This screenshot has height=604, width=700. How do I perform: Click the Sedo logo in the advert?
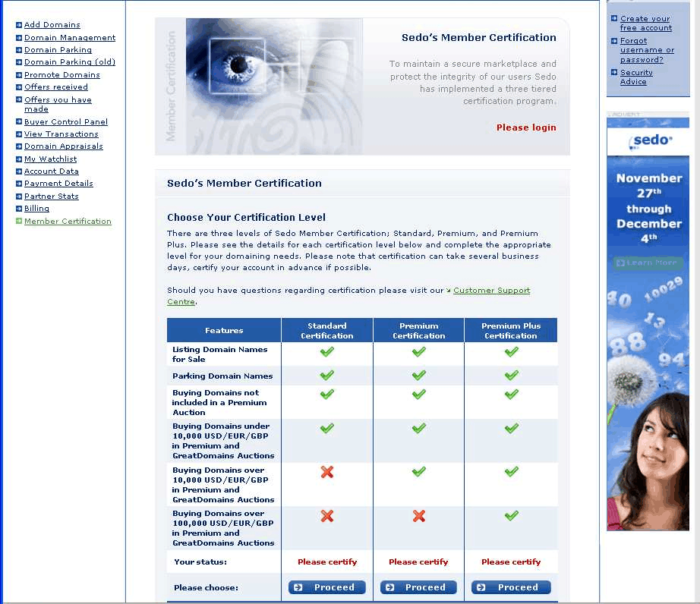[651, 140]
